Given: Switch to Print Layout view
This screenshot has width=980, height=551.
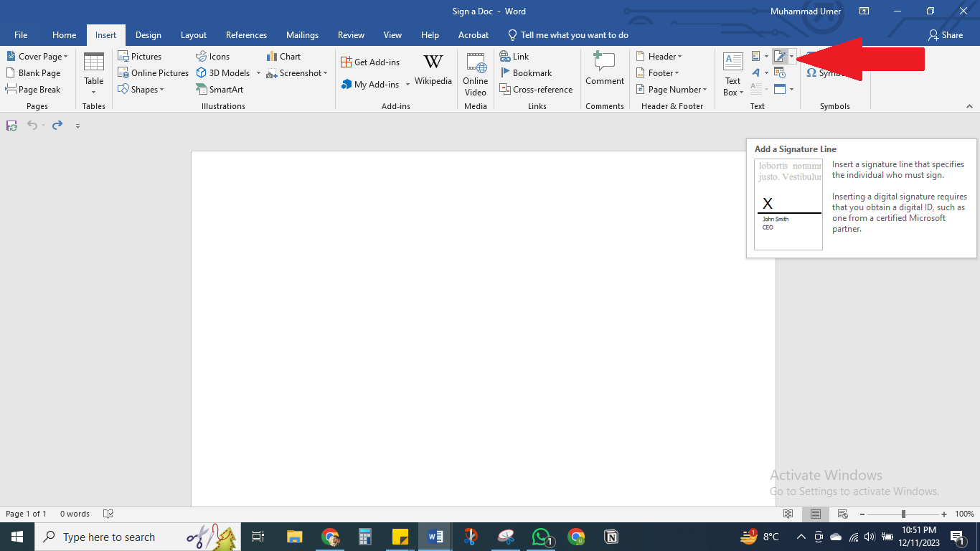Looking at the screenshot, I should [x=816, y=514].
